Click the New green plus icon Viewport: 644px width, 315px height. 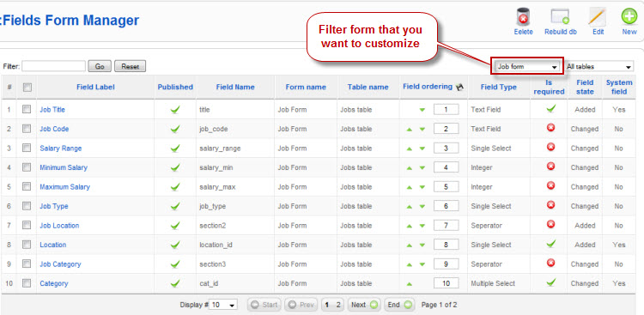click(629, 17)
